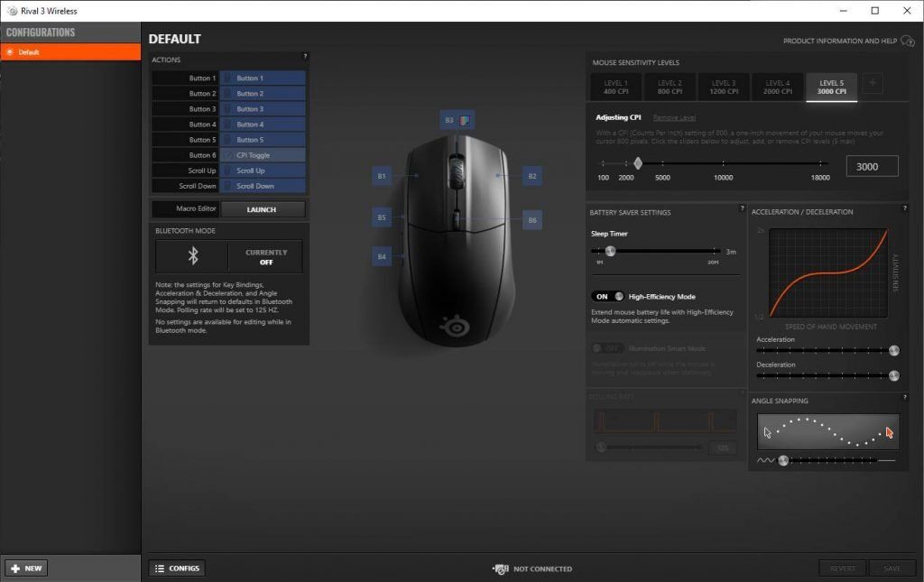Open Button 4 action binding dropdown
The image size is (924, 582).
point(263,125)
